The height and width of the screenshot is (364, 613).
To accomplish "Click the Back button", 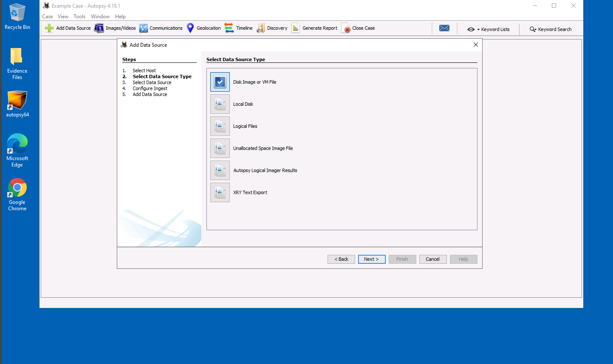I will pyautogui.click(x=341, y=259).
